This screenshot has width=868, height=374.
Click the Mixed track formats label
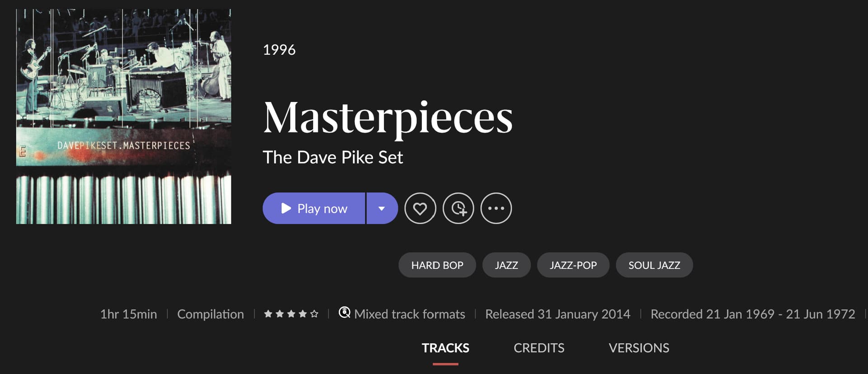(x=410, y=314)
